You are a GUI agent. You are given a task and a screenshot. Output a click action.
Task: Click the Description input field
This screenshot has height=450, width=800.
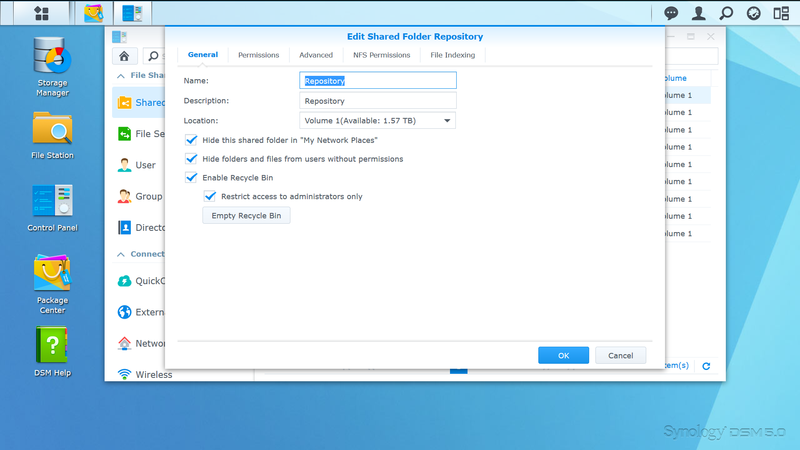pos(378,101)
